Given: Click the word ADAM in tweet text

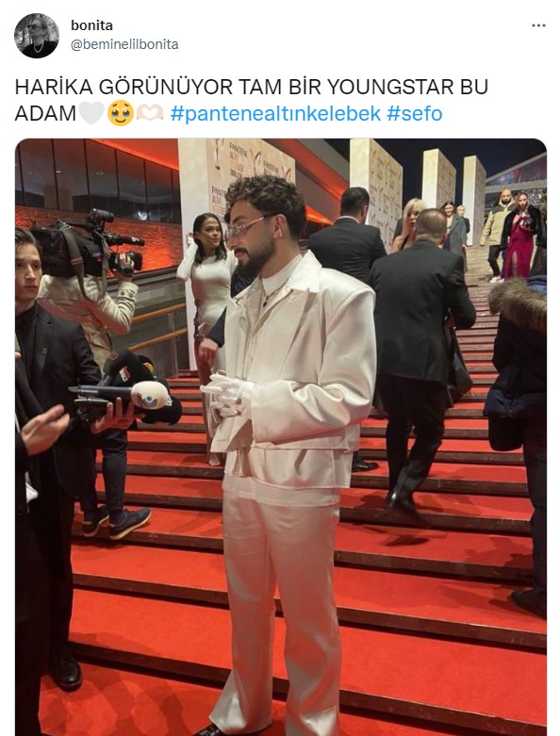Looking at the screenshot, I should coord(45,114).
